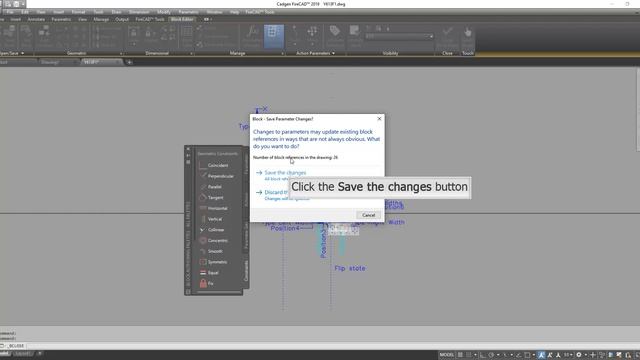Close the Block Authoring Palettes panel
640x360 pixels.
[188, 149]
